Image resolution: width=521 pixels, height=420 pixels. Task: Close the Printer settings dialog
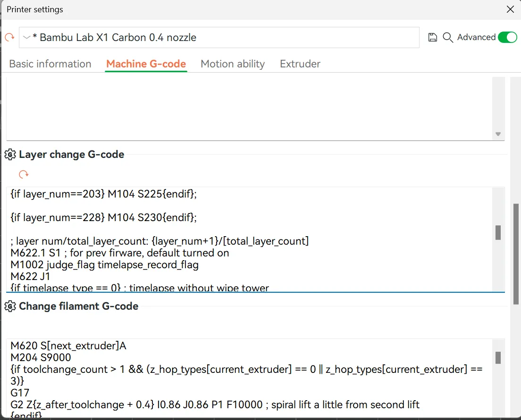click(x=510, y=9)
